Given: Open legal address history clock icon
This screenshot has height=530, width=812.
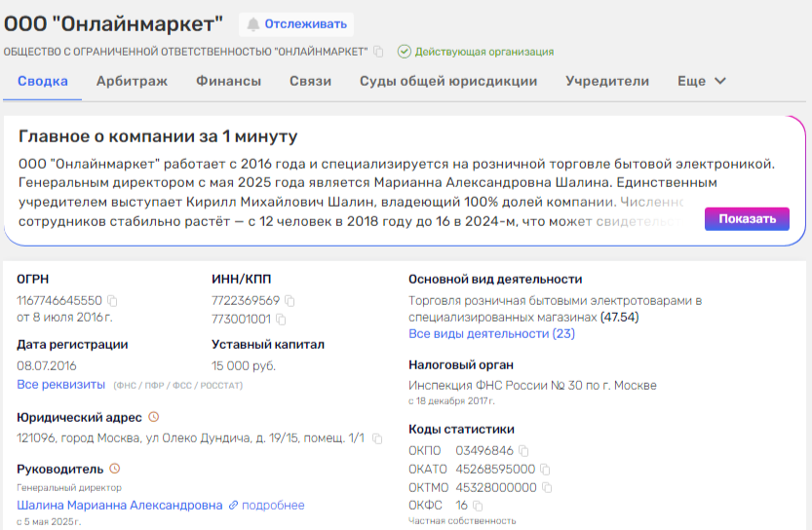Looking at the screenshot, I should 153,417.
